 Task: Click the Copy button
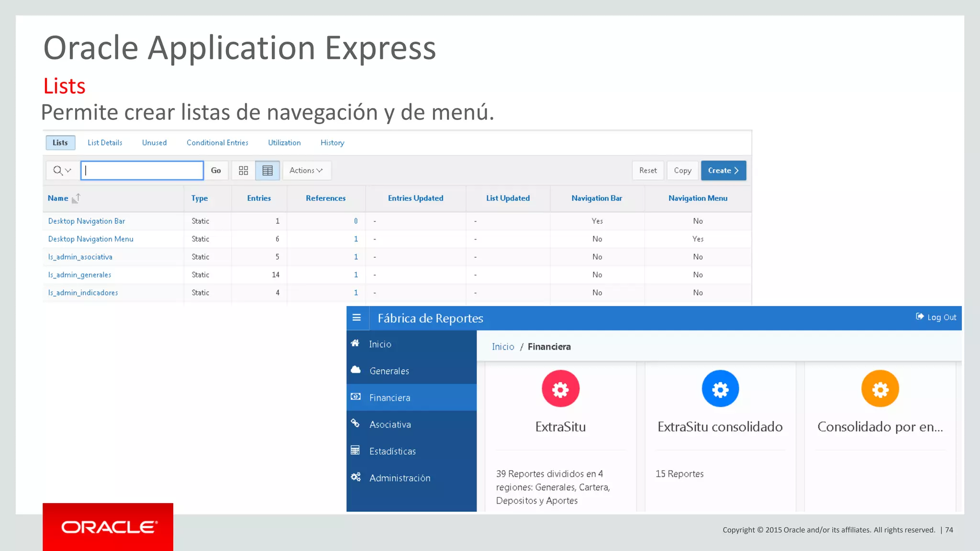[682, 170]
